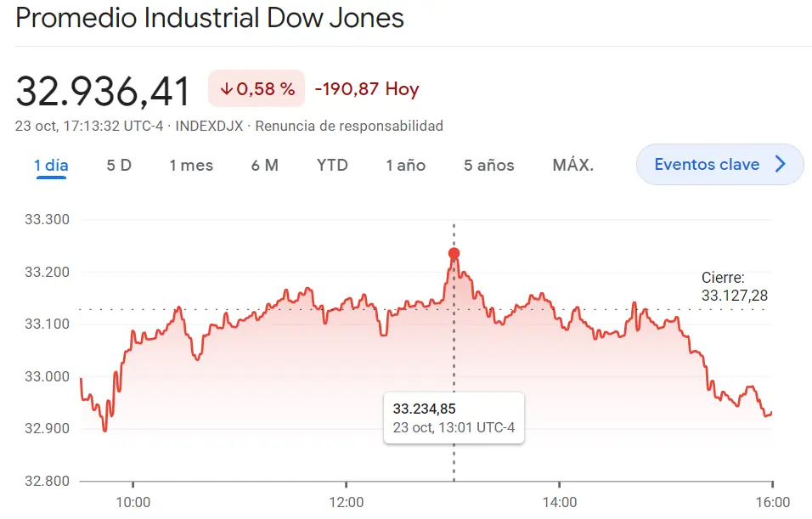The image size is (812, 519).
Task: Click the red marker dot on the chart
Action: pyautogui.click(x=454, y=252)
